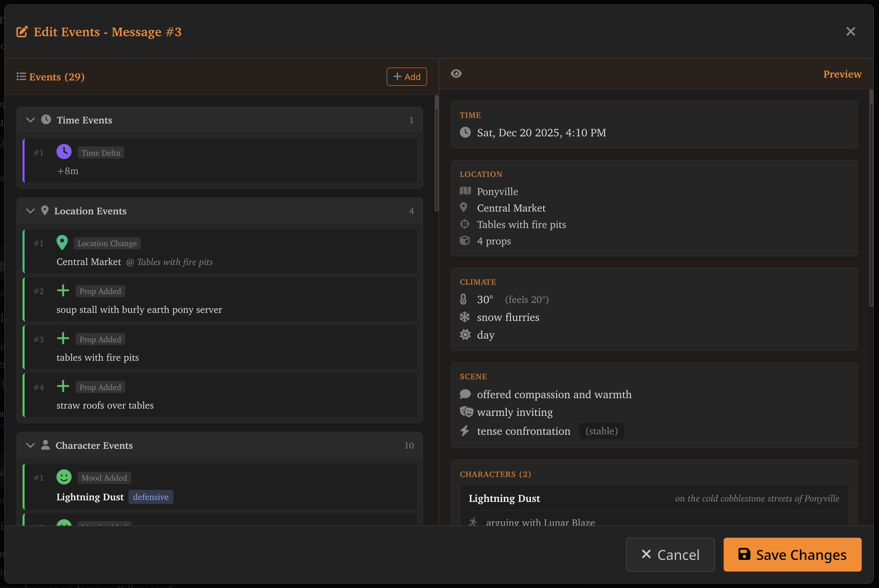Collapse the Time Events section
The width and height of the screenshot is (879, 588).
tap(30, 119)
